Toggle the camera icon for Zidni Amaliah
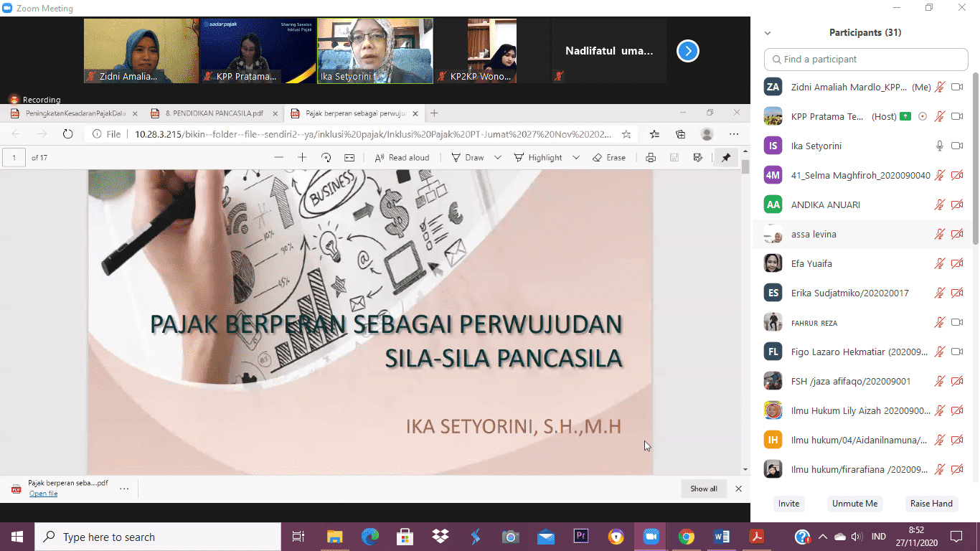Viewport: 980px width, 551px height. [x=956, y=87]
